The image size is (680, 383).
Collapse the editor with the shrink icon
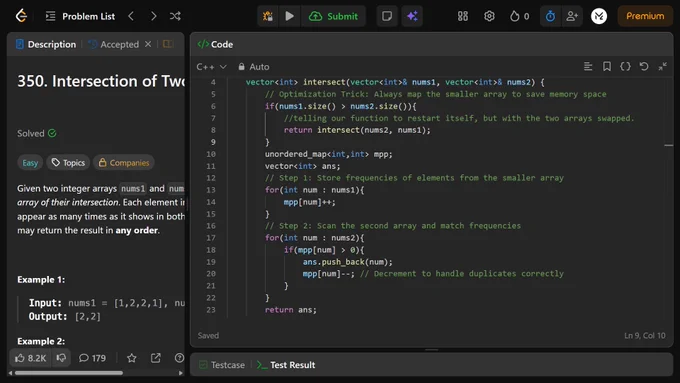point(663,66)
